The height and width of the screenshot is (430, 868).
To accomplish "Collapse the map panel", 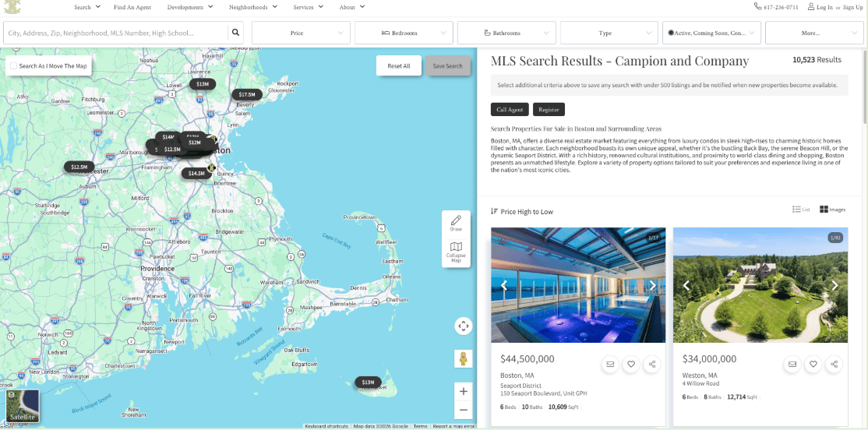I will click(x=456, y=252).
